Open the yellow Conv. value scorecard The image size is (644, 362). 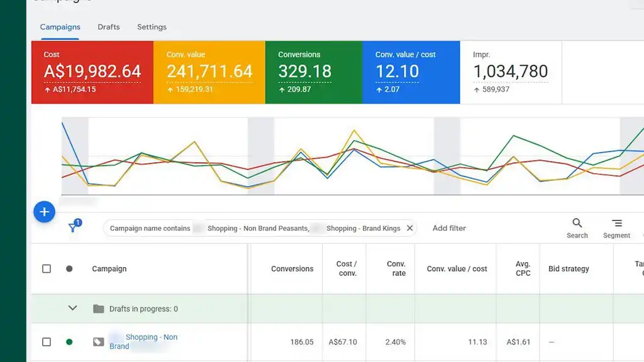209,72
